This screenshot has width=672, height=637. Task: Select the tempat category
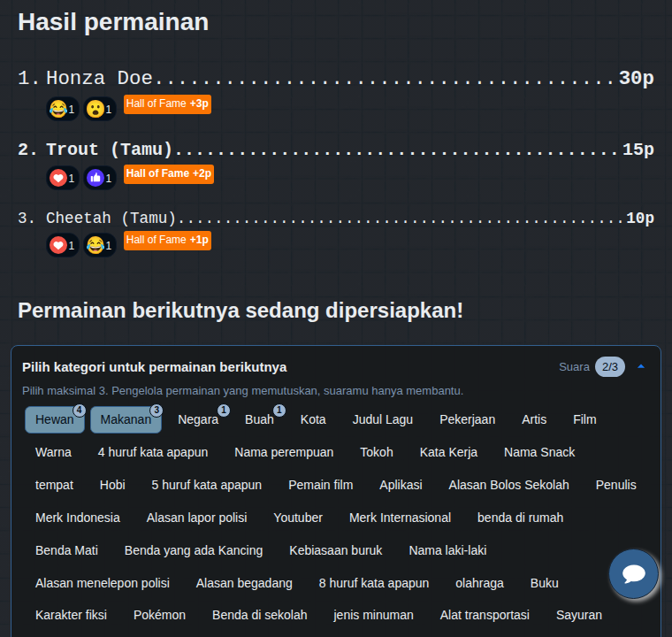[x=54, y=485]
